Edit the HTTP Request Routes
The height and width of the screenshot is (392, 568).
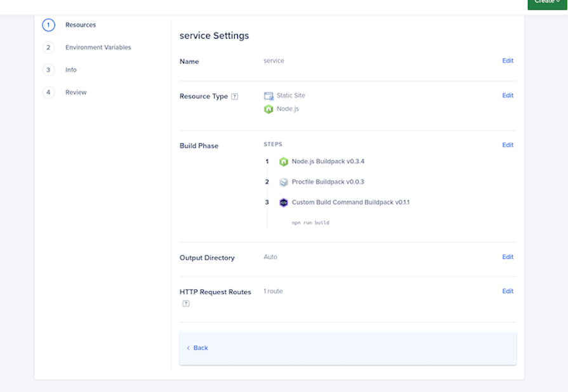click(508, 291)
